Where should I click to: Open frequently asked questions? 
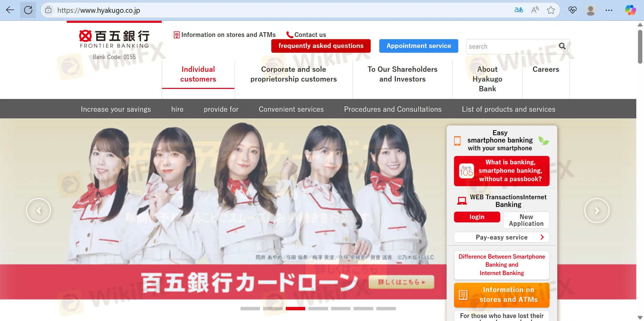321,46
